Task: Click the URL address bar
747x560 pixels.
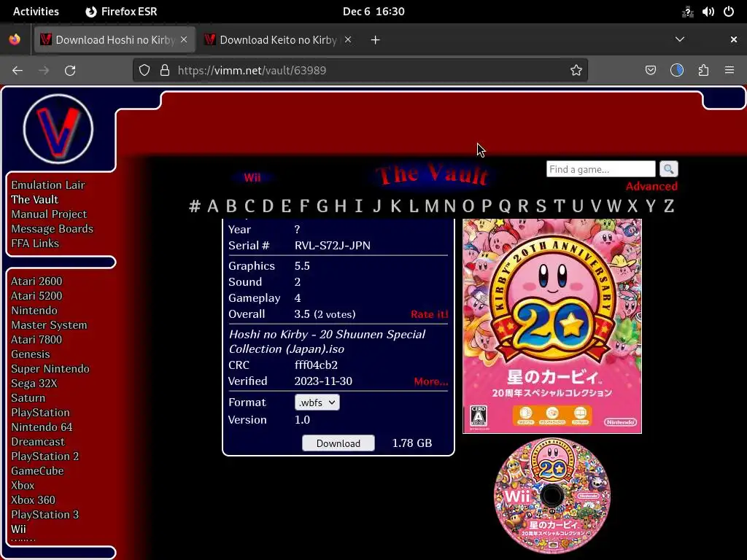Action: pos(360,71)
